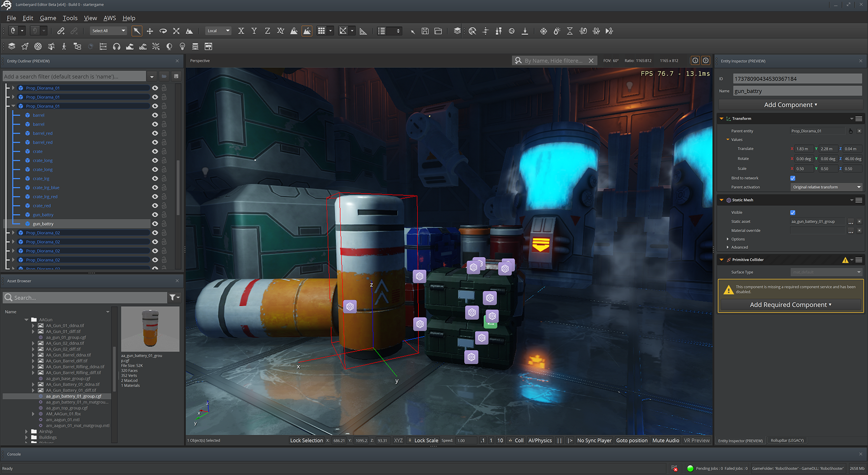Image resolution: width=868 pixels, height=475 pixels.
Task: Toggle visibility eye for gun_battry selected row
Action: click(155, 223)
